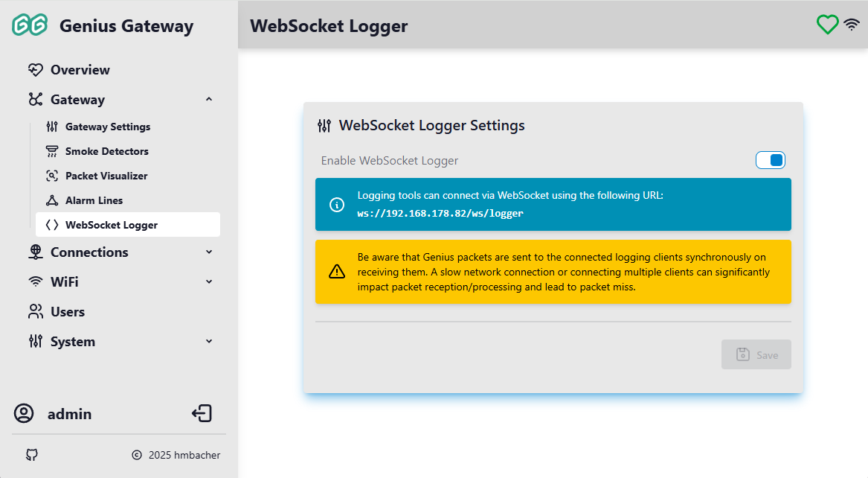Click the info icon in blue banner
Screen dimensions: 868x478
337,205
